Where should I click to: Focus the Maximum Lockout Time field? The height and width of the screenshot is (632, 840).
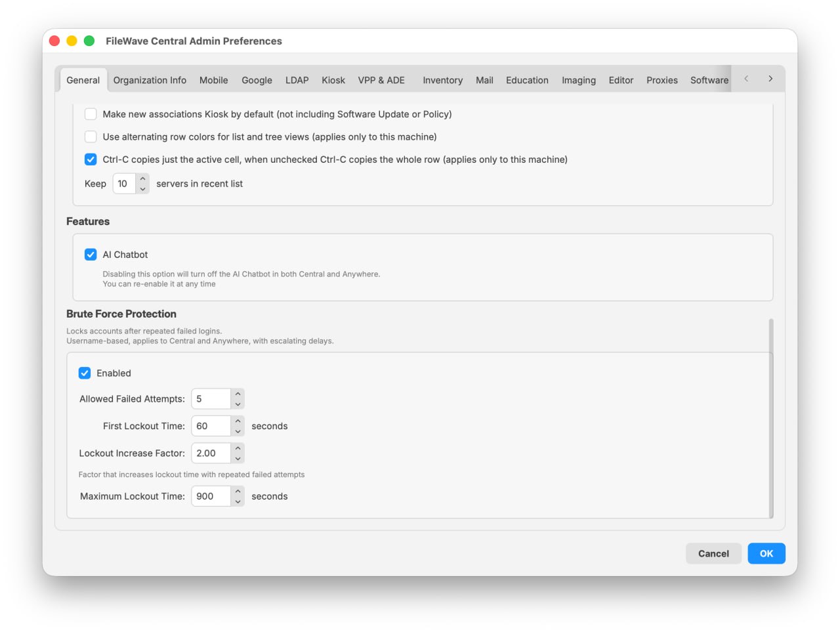click(x=211, y=496)
